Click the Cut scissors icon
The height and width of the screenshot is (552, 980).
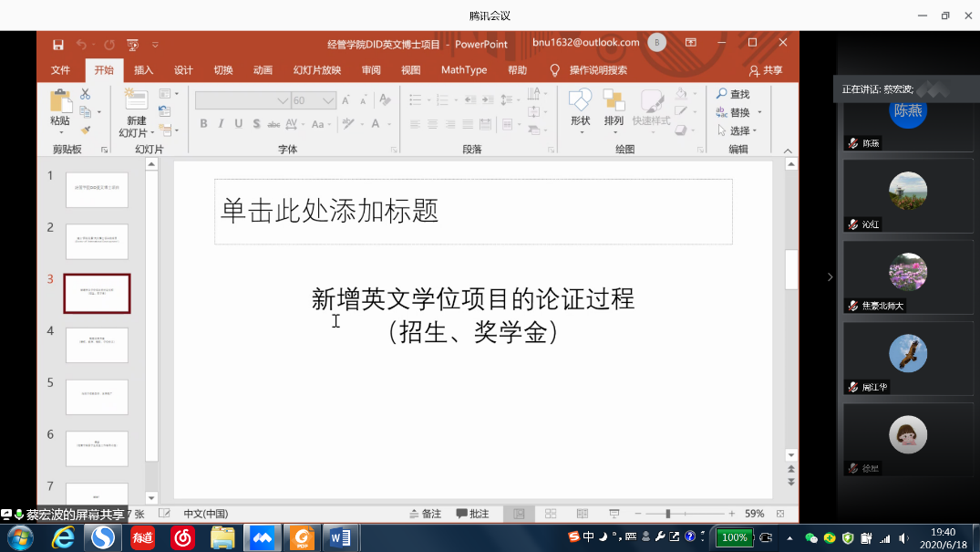[x=85, y=93]
